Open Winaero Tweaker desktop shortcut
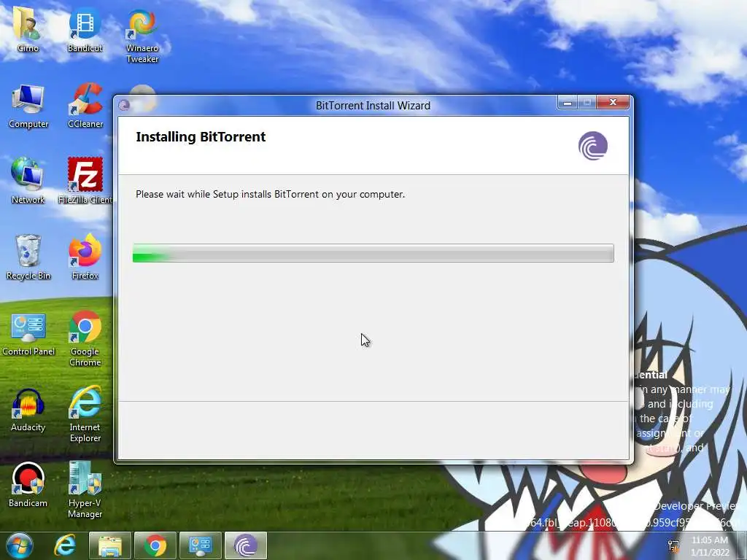747x560 pixels. pos(142,35)
